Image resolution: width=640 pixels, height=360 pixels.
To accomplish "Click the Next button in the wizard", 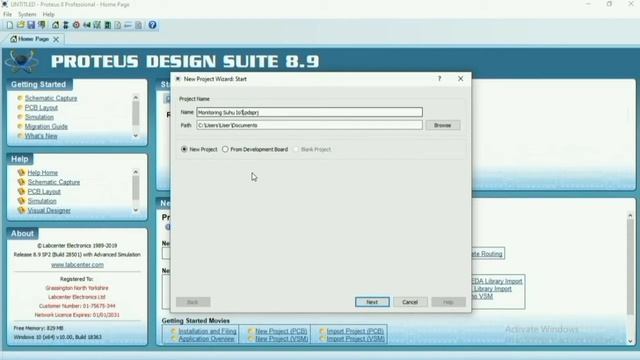I will click(x=372, y=302).
